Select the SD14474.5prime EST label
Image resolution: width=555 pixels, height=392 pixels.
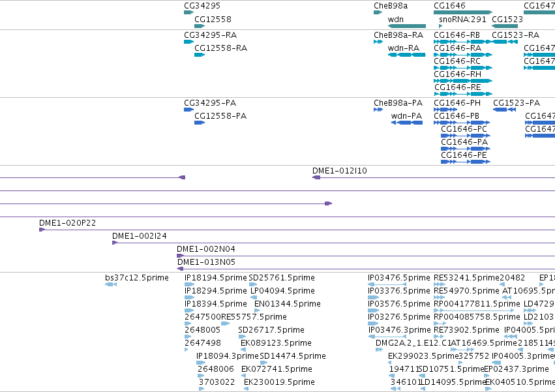[x=293, y=356]
